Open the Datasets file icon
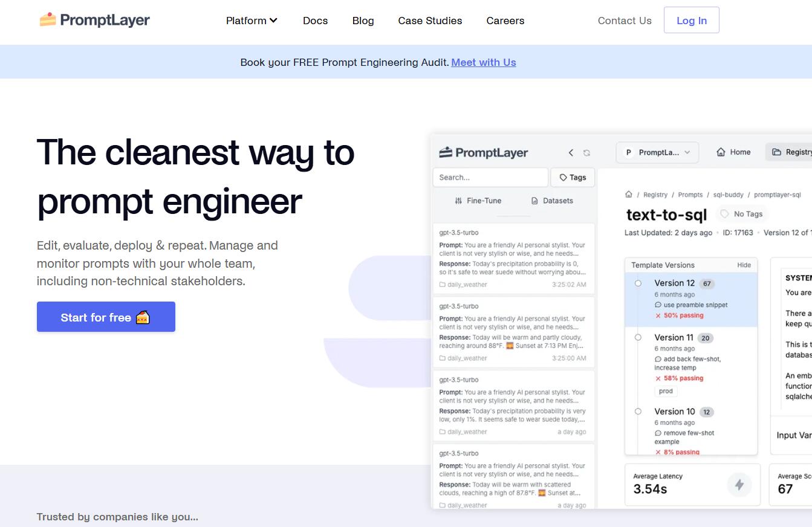Screen dimensions: 812x527 [534, 201]
